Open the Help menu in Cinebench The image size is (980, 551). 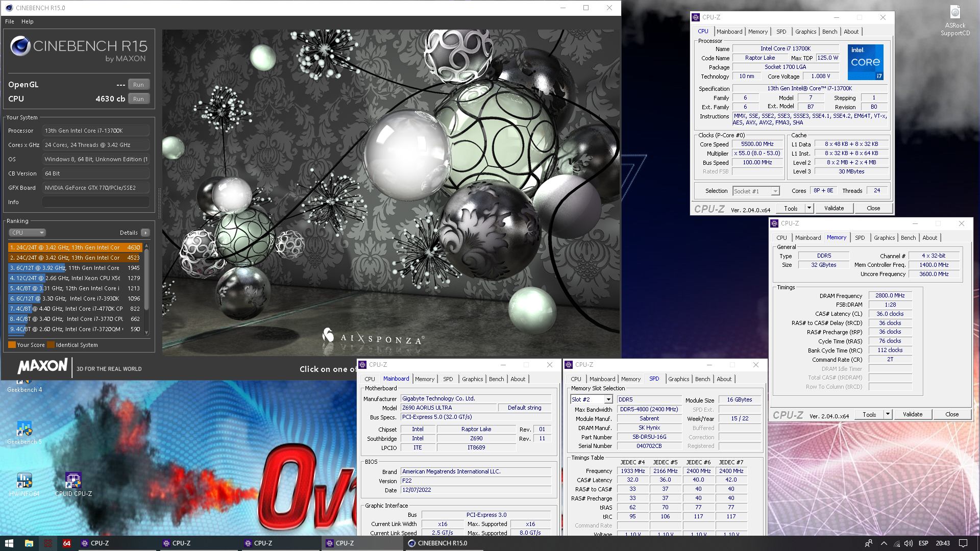tap(28, 21)
